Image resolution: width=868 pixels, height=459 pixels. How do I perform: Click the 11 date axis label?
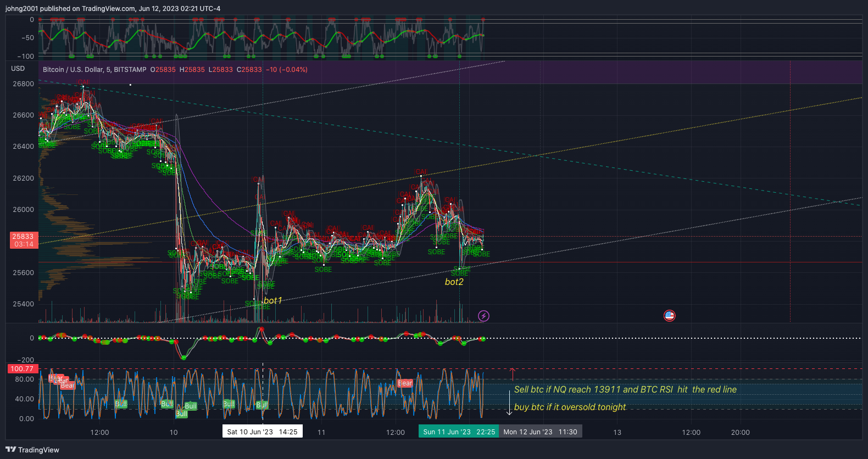321,432
